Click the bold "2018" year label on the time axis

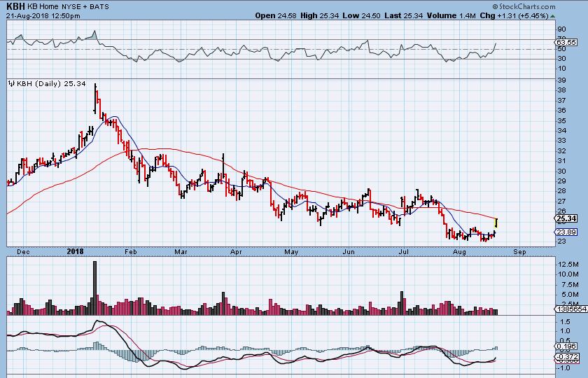pos(76,251)
